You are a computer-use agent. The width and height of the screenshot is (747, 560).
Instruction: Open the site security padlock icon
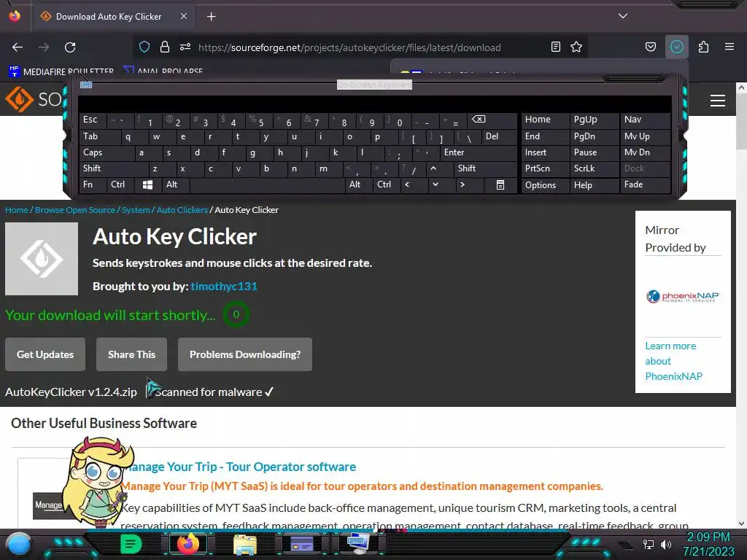click(x=165, y=47)
